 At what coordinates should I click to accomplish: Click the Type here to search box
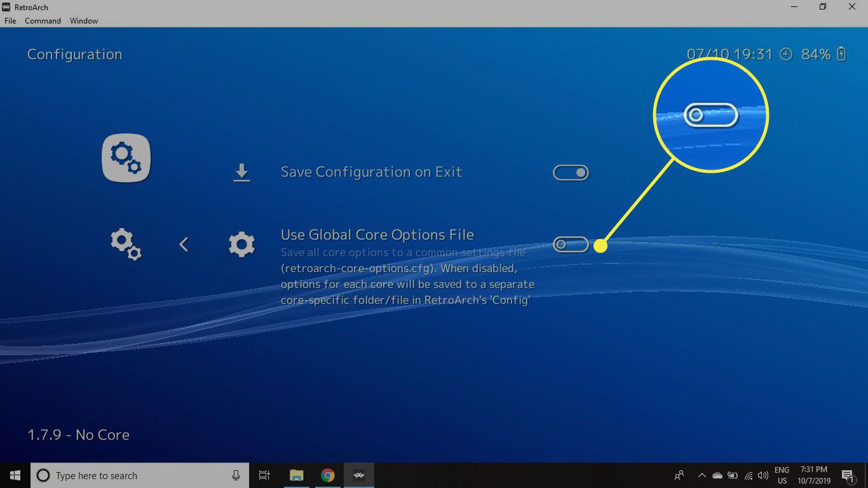tap(140, 475)
